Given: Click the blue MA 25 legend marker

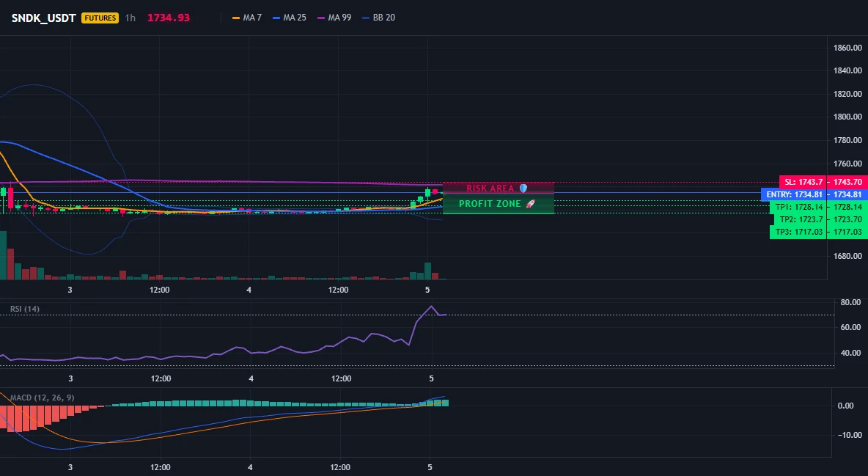Looking at the screenshot, I should pyautogui.click(x=276, y=18).
